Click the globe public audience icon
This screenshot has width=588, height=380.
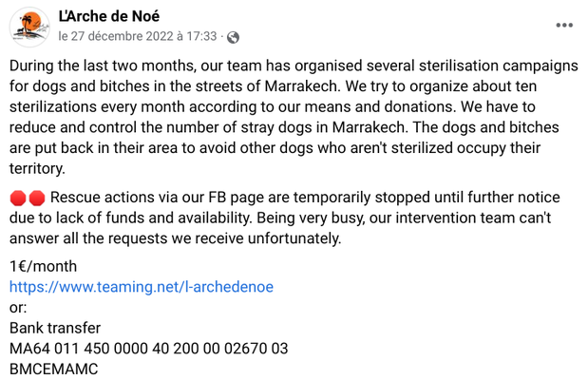(233, 37)
